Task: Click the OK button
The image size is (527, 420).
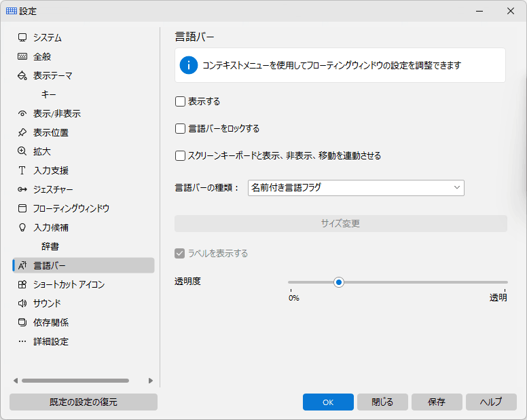Action: [x=328, y=402]
